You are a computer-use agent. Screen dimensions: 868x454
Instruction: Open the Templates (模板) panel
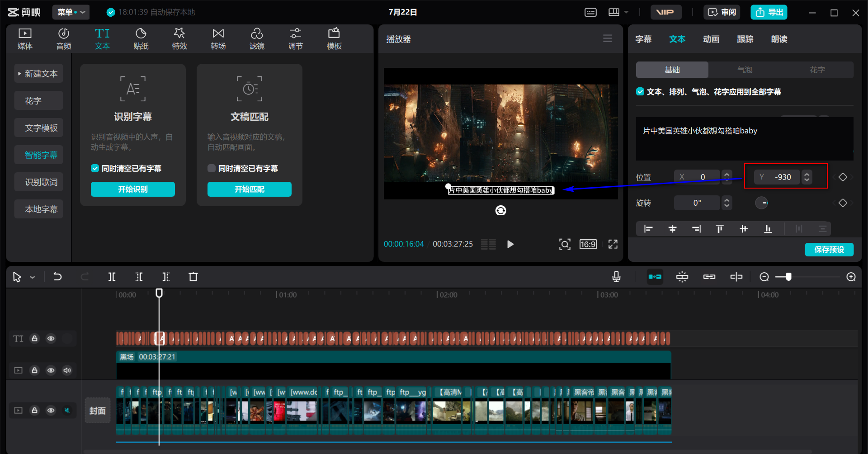pyautogui.click(x=334, y=39)
